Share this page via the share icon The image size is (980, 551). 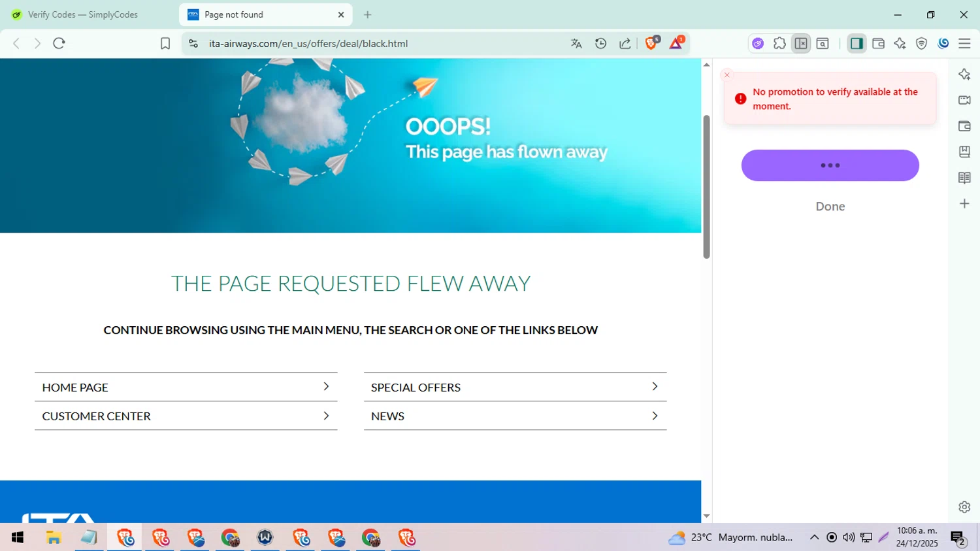(x=625, y=43)
